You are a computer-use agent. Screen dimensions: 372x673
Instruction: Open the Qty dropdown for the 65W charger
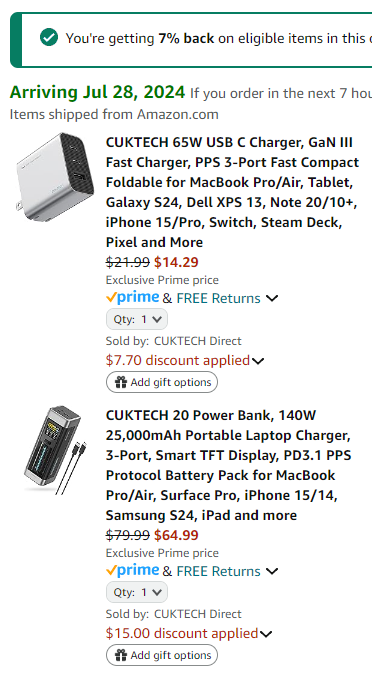pos(137,319)
